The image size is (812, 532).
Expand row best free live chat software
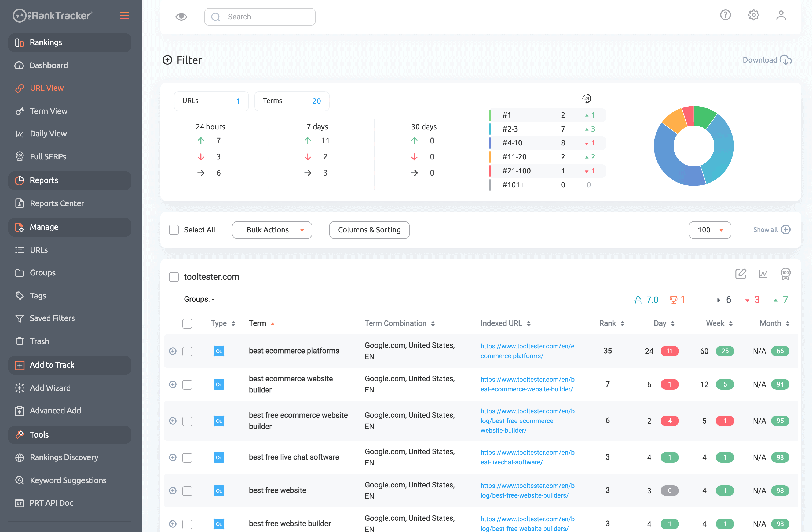[173, 457]
